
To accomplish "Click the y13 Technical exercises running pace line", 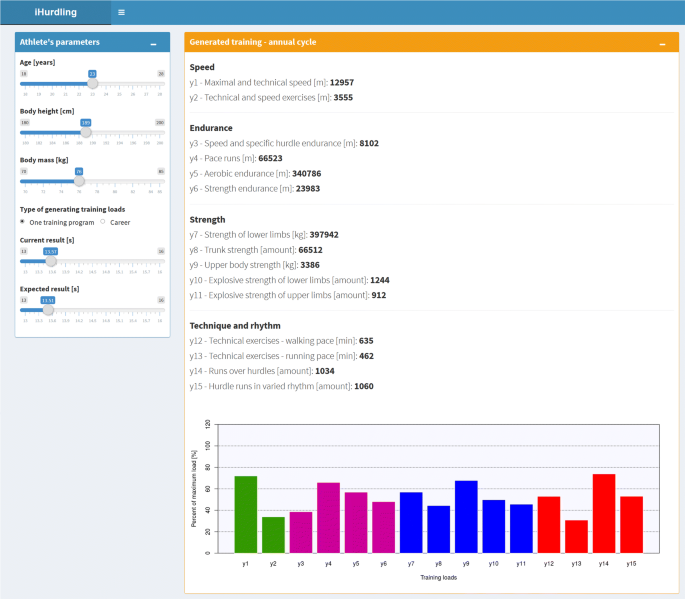I will click(281, 356).
